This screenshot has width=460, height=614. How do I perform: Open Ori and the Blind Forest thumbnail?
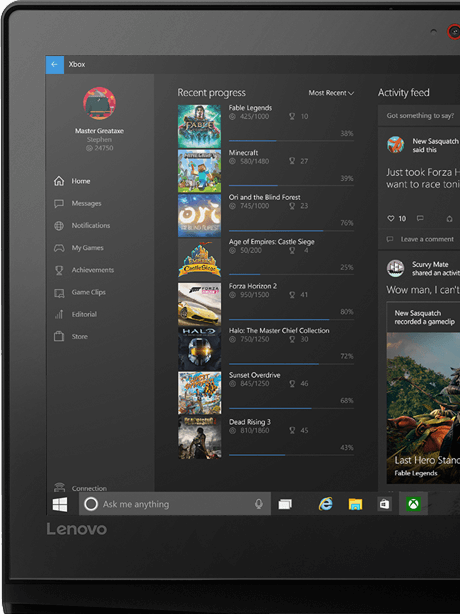(x=199, y=215)
